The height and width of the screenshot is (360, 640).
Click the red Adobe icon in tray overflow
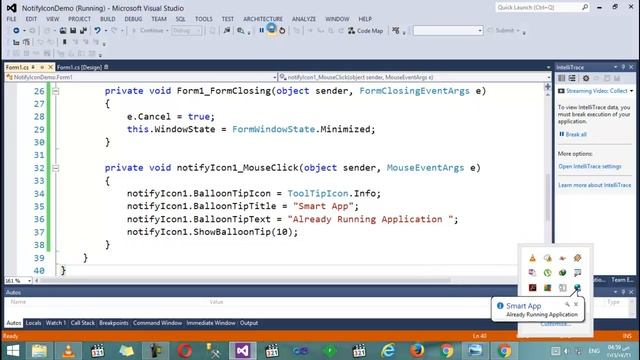pyautogui.click(x=532, y=288)
